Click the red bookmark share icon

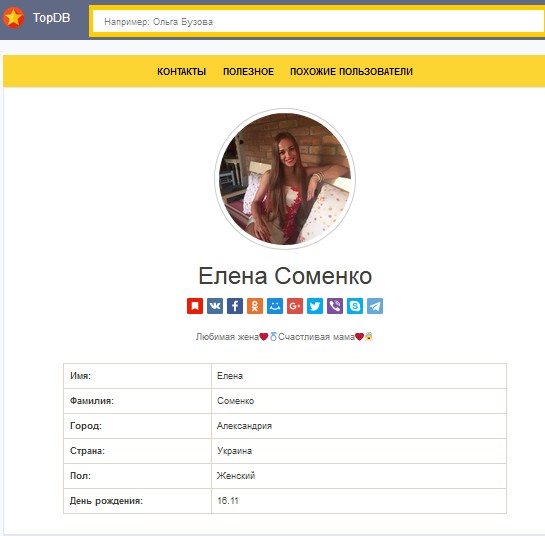tap(195, 306)
